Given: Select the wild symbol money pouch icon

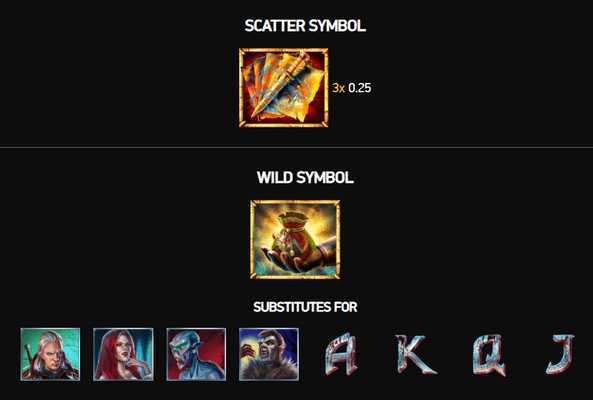Looking at the screenshot, I should pos(295,240).
